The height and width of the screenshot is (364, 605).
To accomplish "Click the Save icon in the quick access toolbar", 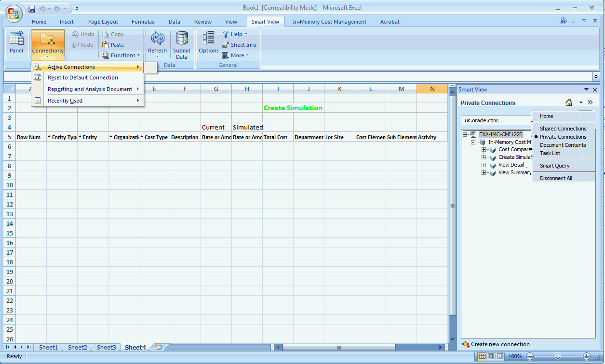I will tap(32, 9).
